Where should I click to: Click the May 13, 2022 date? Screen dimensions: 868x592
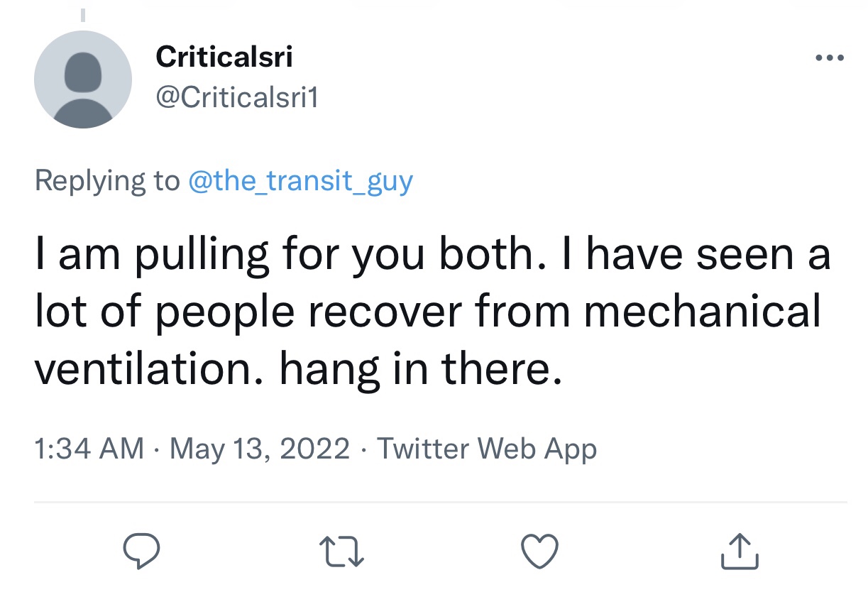coord(259,449)
